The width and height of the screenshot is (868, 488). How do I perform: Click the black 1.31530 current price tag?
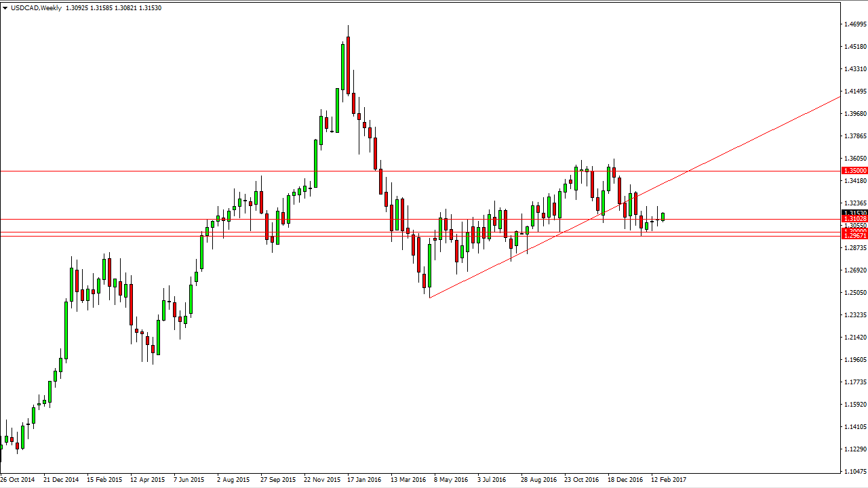tap(855, 213)
